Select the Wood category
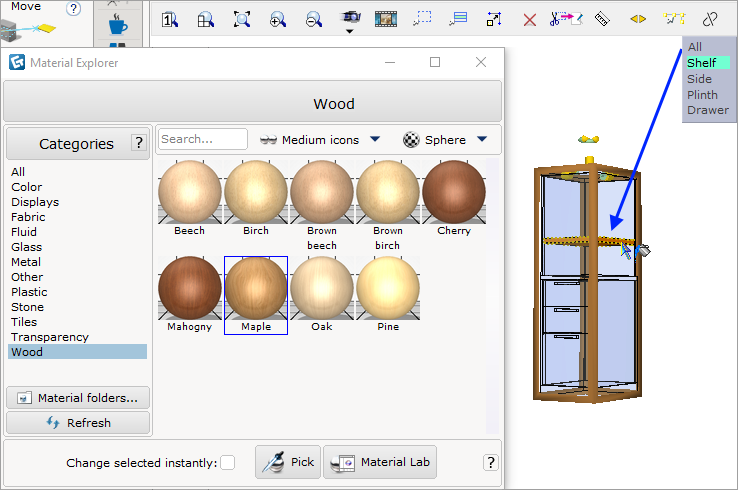Viewport: 738px width, 490px height. click(77, 352)
